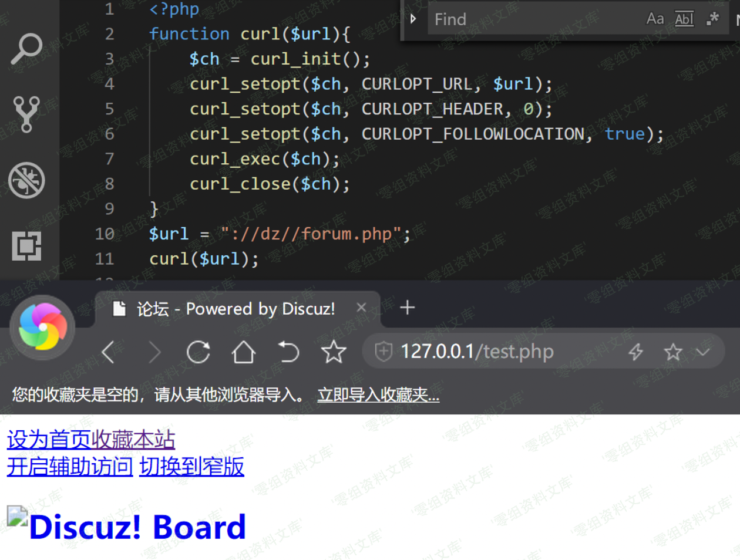Viewport: 740px width, 560px height.
Task: Open the Source Control view
Action: coord(26,114)
